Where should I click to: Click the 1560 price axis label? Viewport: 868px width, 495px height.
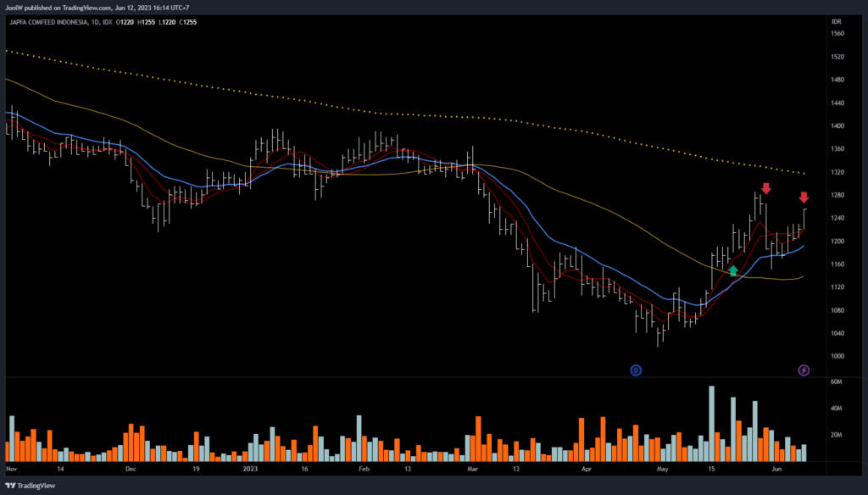click(837, 34)
